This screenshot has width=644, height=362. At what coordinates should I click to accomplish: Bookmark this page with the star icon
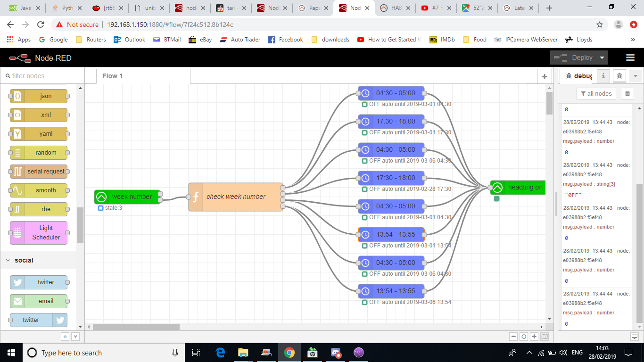[600, 25]
